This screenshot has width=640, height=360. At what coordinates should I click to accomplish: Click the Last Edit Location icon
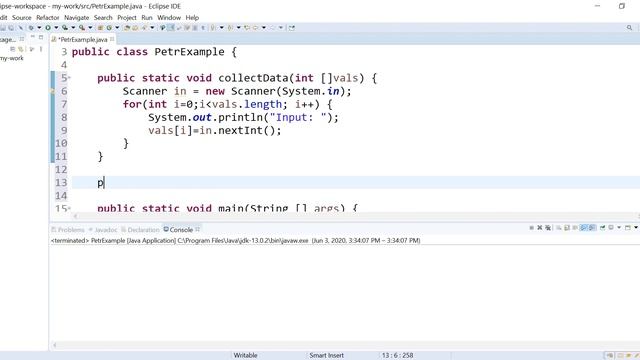pyautogui.click(x=247, y=28)
